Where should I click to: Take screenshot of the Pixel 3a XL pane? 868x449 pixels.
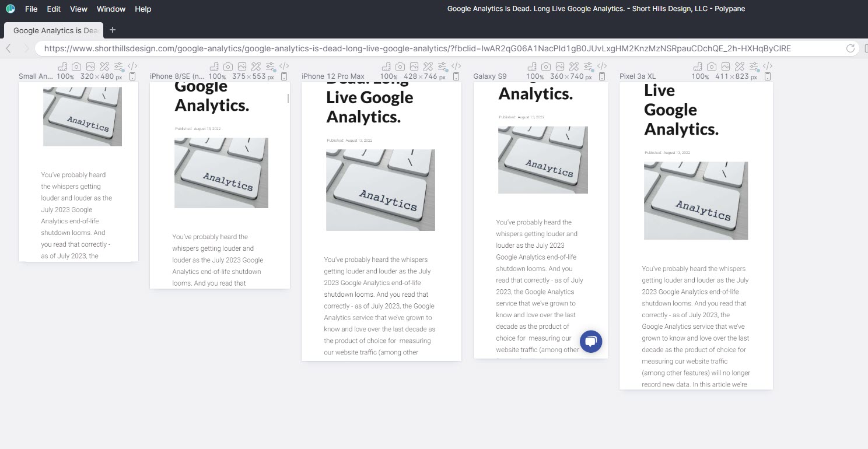point(712,66)
